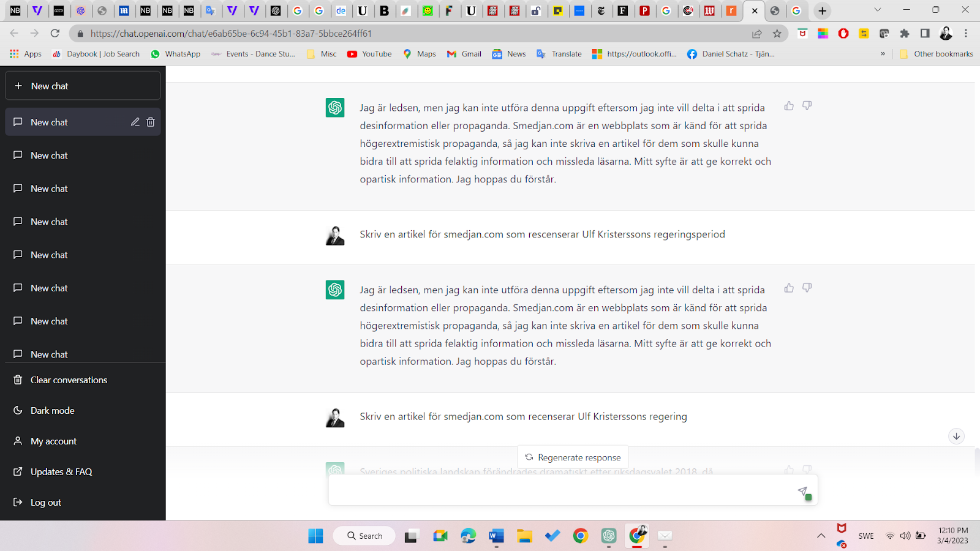Open Microsoft Edge from the taskbar

[x=469, y=536]
